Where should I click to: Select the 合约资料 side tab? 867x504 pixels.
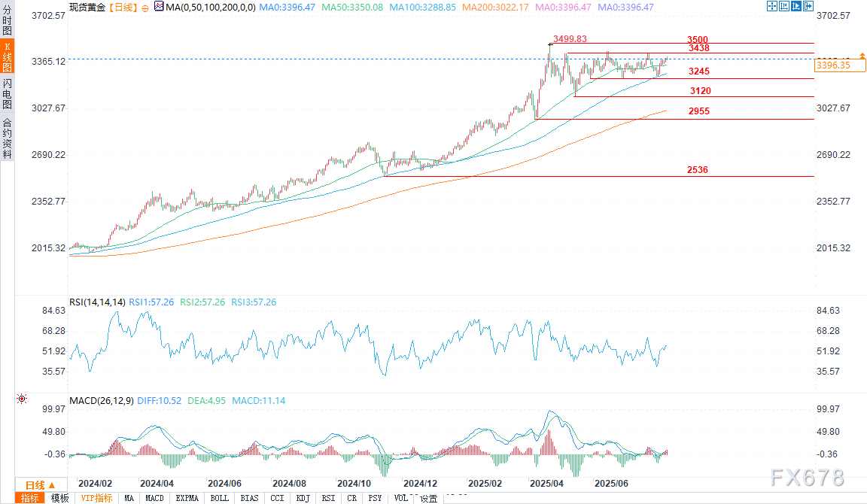pyautogui.click(x=7, y=138)
